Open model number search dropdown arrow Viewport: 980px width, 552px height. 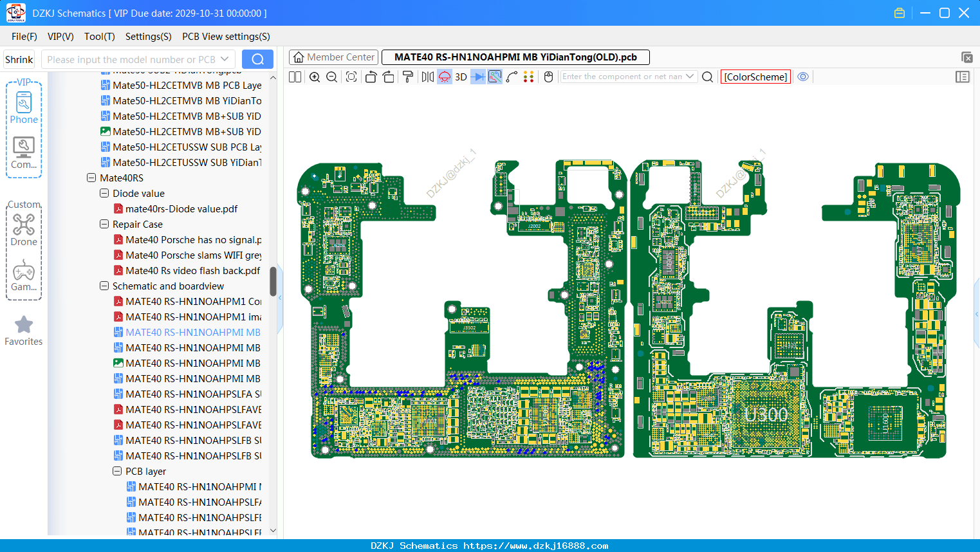225,59
